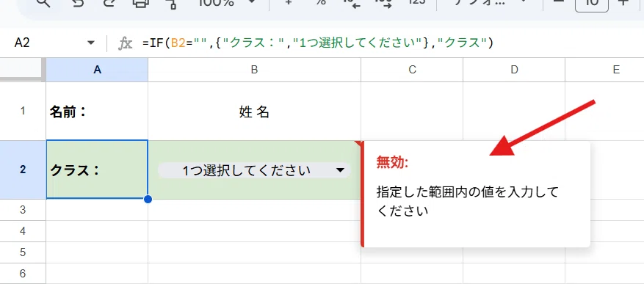Select row 6 header
Viewport: 644px width, 284px height.
[x=23, y=273]
